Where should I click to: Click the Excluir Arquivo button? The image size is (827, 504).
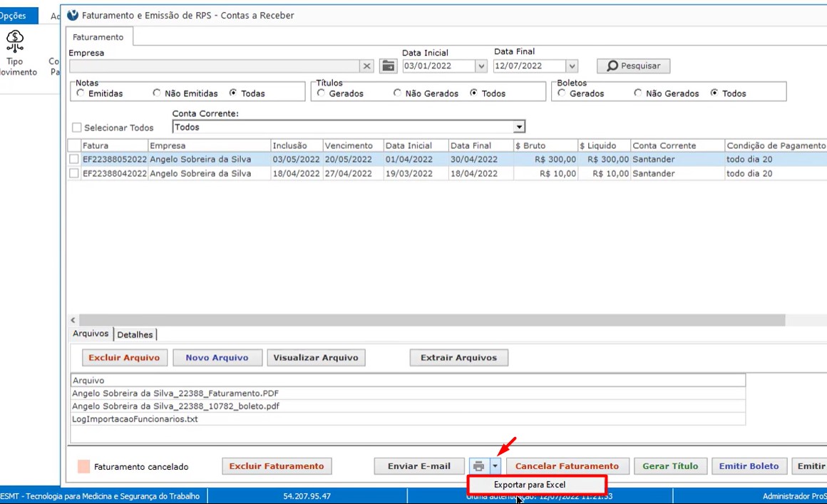(125, 358)
